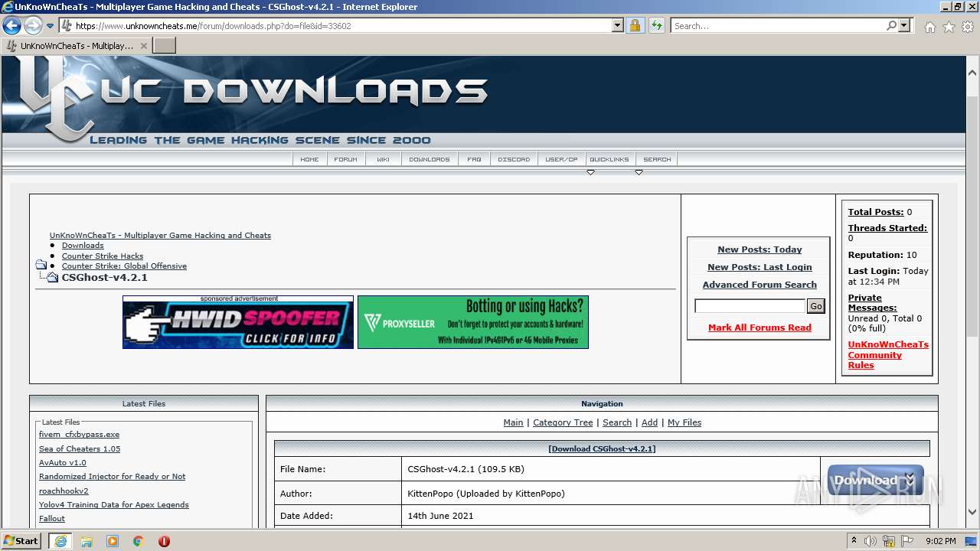Open Favorites star icon
This screenshot has width=980, height=551.
(949, 27)
